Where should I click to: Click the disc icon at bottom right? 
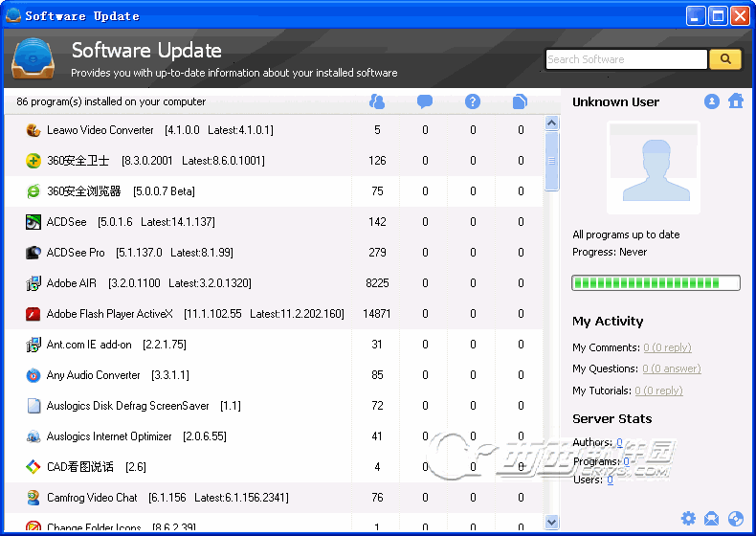tap(735, 519)
